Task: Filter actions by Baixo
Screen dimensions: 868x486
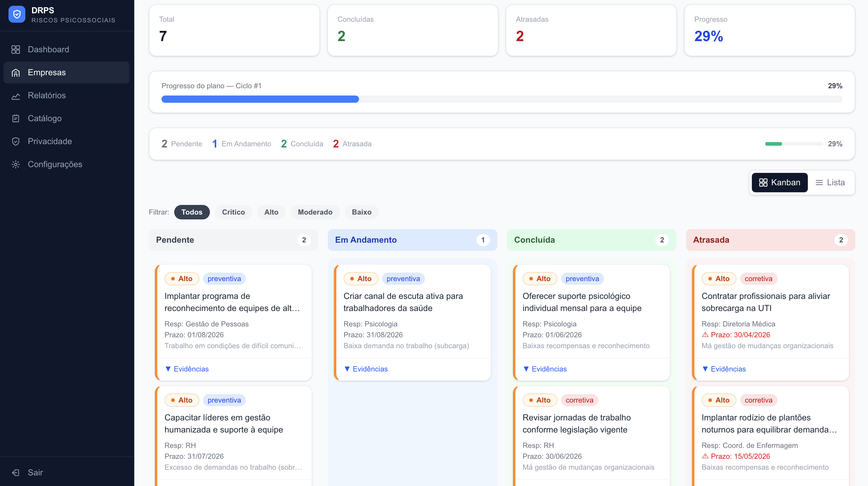Action: (361, 212)
